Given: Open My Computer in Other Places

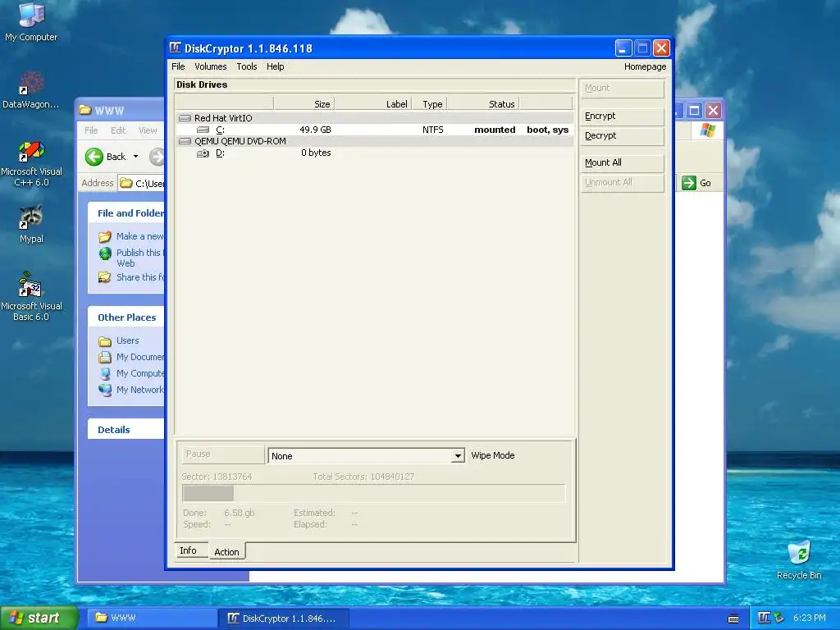Looking at the screenshot, I should pos(132,373).
